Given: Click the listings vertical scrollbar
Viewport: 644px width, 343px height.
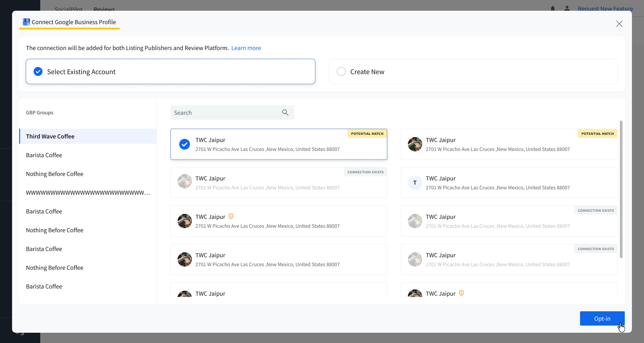Looking at the screenshot, I should pyautogui.click(x=621, y=189).
